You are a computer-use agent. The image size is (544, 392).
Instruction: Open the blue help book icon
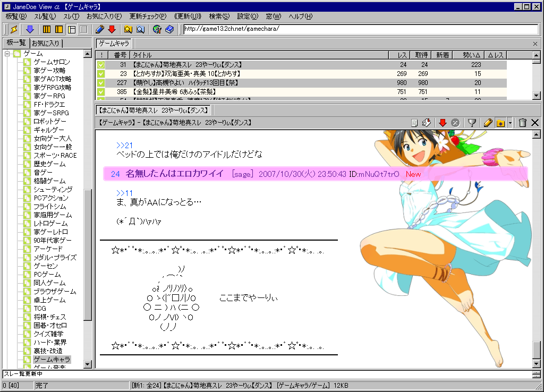(169, 30)
